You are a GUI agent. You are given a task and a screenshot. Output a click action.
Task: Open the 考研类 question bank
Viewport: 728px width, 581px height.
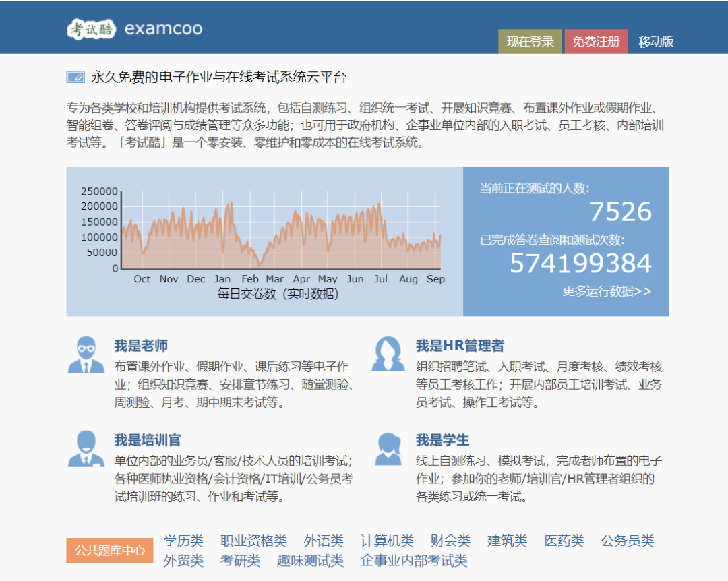point(241,560)
